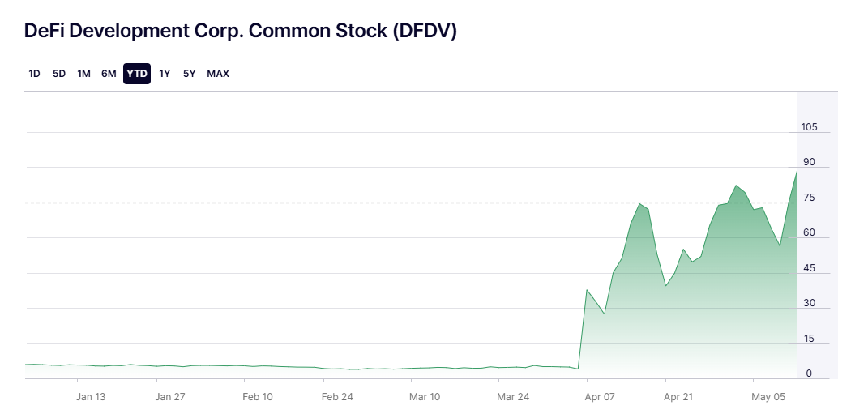Select the active YTD range button
The image size is (868, 418).
[137, 74]
